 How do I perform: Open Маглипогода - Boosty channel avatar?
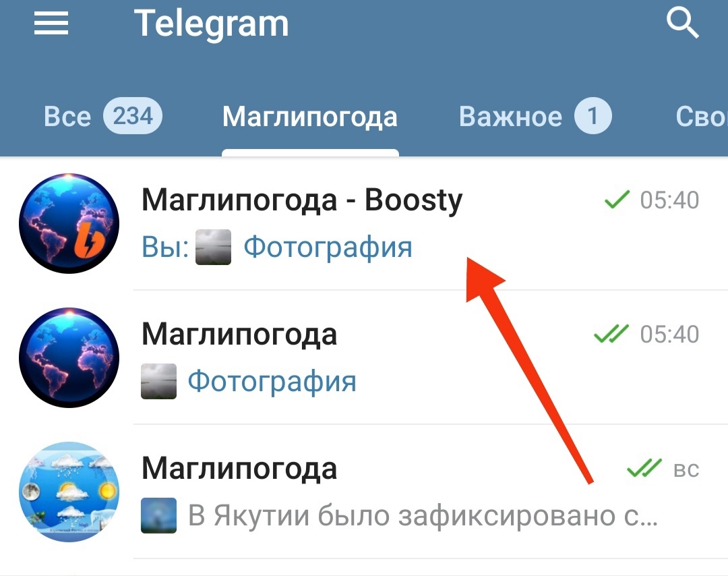click(x=69, y=223)
